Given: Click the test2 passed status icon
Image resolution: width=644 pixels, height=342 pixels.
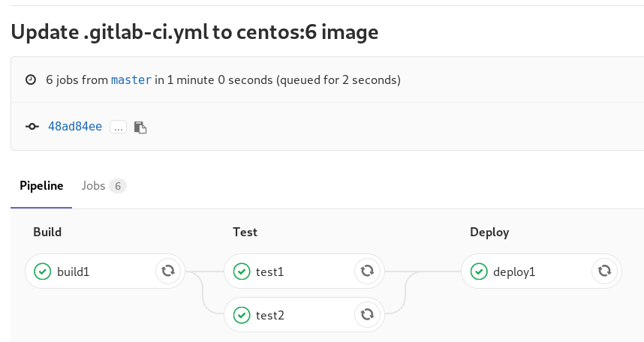Looking at the screenshot, I should (241, 315).
